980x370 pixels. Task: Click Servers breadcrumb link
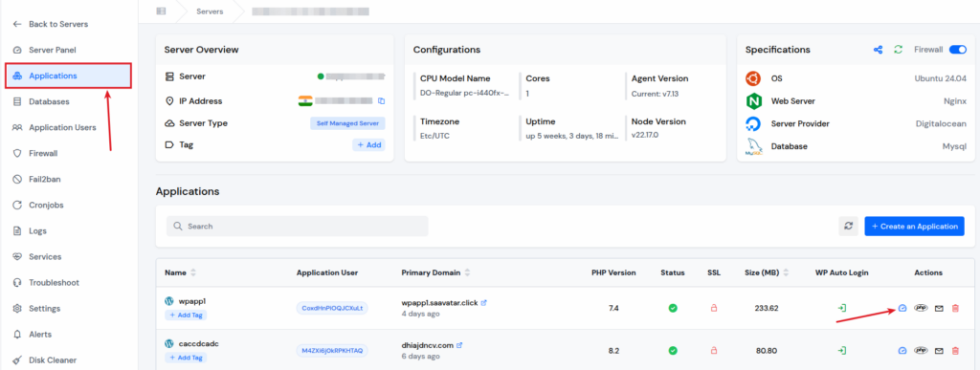pyautogui.click(x=210, y=11)
